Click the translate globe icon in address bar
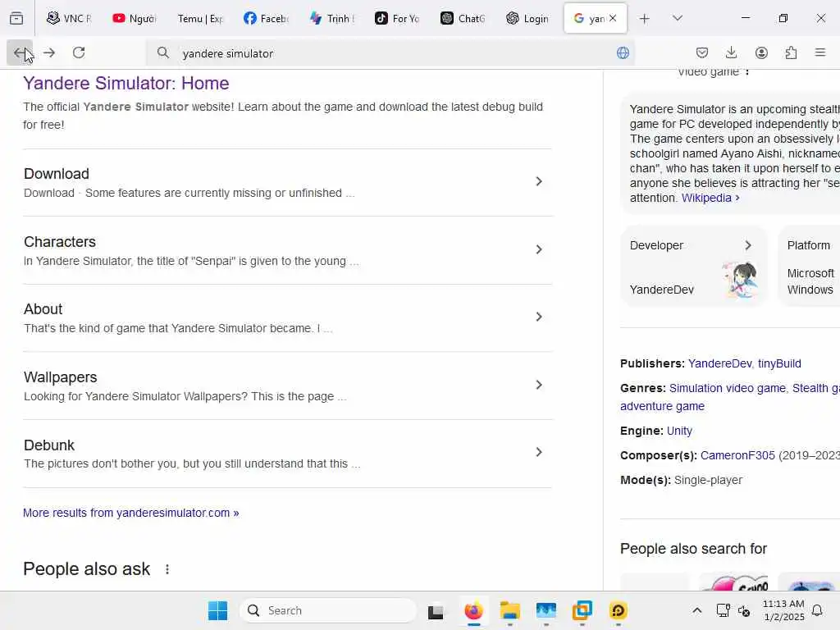 (x=623, y=52)
